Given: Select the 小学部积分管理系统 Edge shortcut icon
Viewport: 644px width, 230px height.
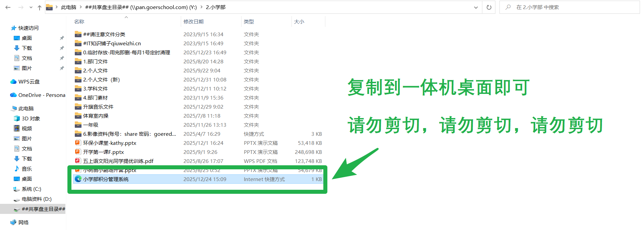Looking at the screenshot, I should point(78,179).
